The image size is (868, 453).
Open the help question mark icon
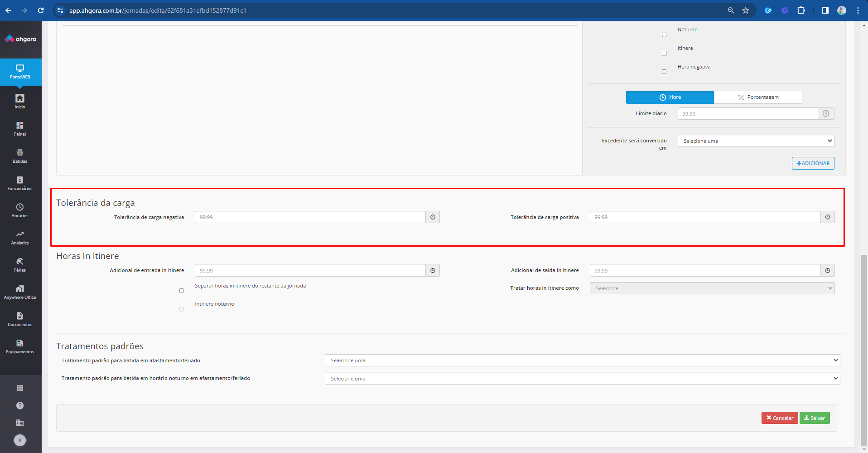coord(20,405)
